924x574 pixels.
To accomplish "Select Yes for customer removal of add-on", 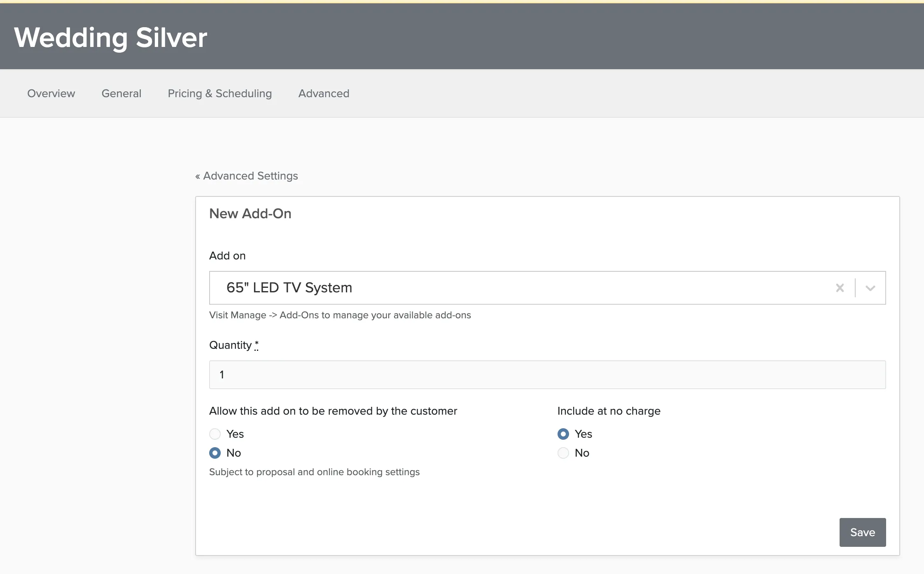I will (x=215, y=434).
